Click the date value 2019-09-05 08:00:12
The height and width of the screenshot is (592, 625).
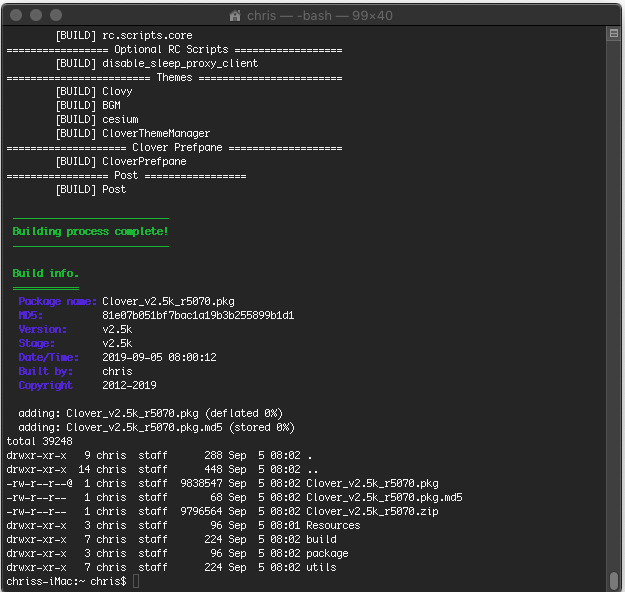pos(159,357)
